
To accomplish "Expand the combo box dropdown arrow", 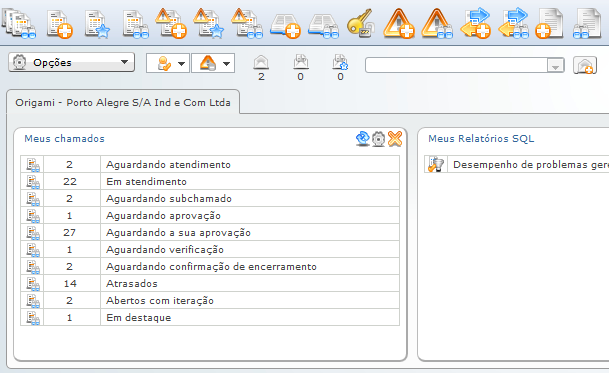I will click(x=555, y=65).
